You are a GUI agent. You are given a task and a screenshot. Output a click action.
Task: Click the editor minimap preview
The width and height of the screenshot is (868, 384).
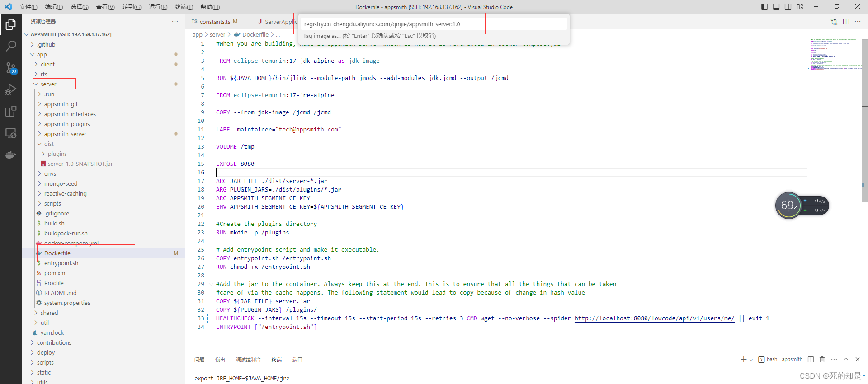pyautogui.click(x=835, y=54)
